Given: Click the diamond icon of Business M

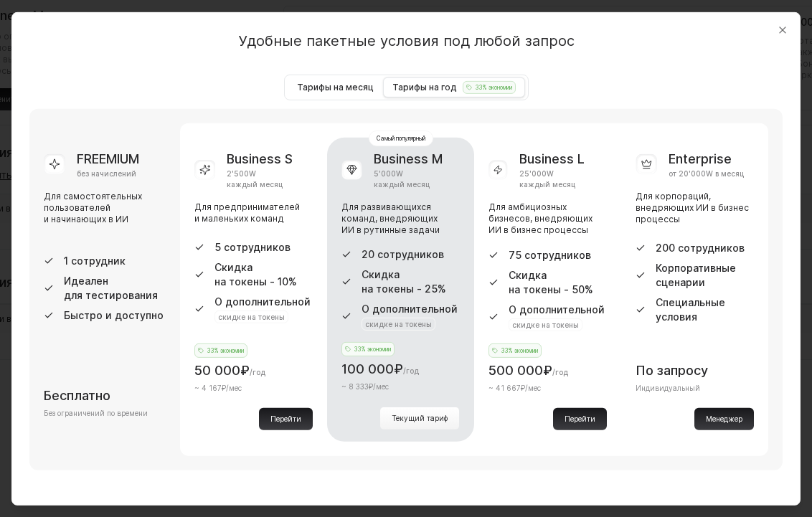Looking at the screenshot, I should (352, 170).
